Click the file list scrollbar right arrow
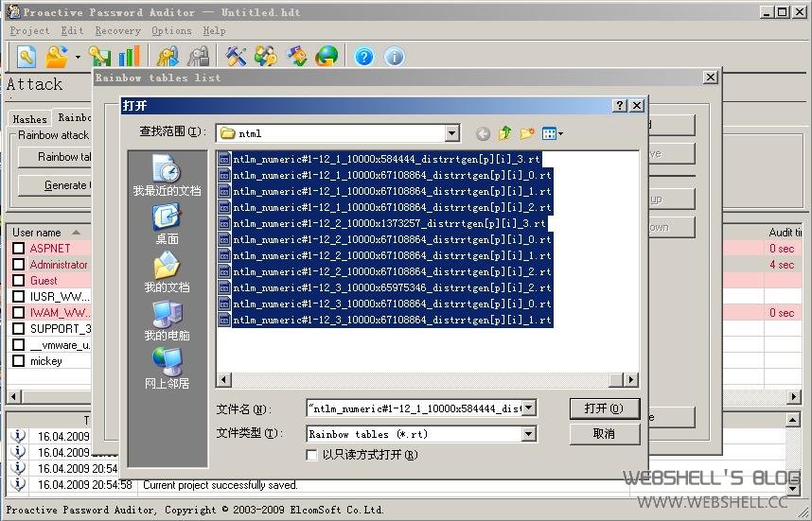Viewport: 812px width, 521px height. (630, 380)
